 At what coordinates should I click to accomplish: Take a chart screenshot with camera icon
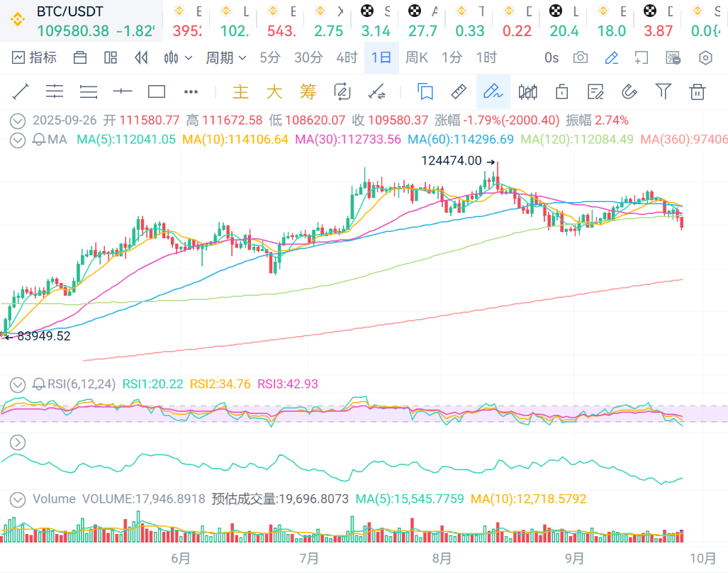coord(581,57)
